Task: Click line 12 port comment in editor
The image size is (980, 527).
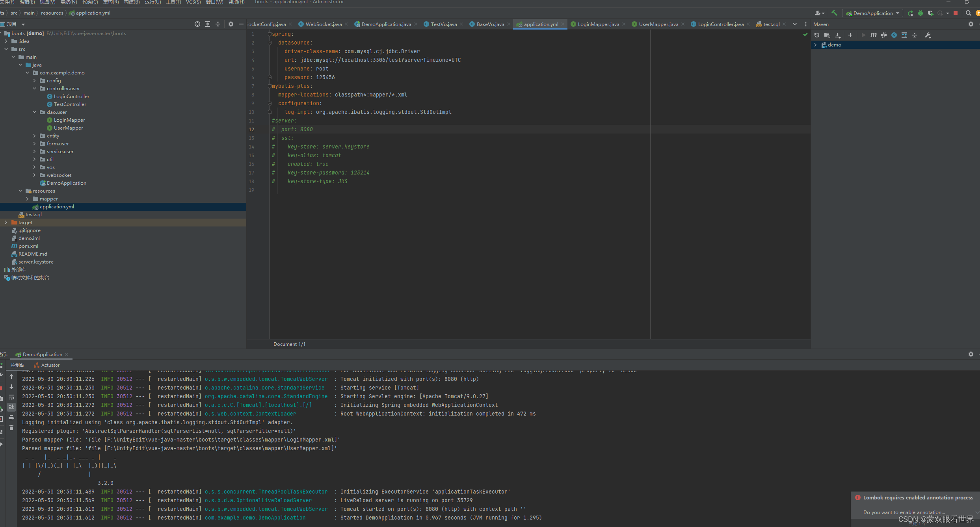Action: pyautogui.click(x=297, y=129)
